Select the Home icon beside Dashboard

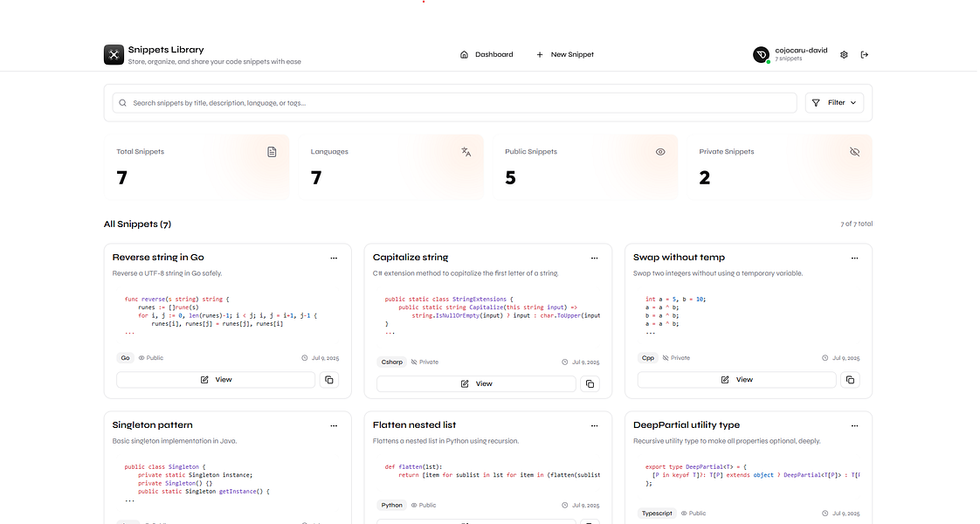[463, 54]
